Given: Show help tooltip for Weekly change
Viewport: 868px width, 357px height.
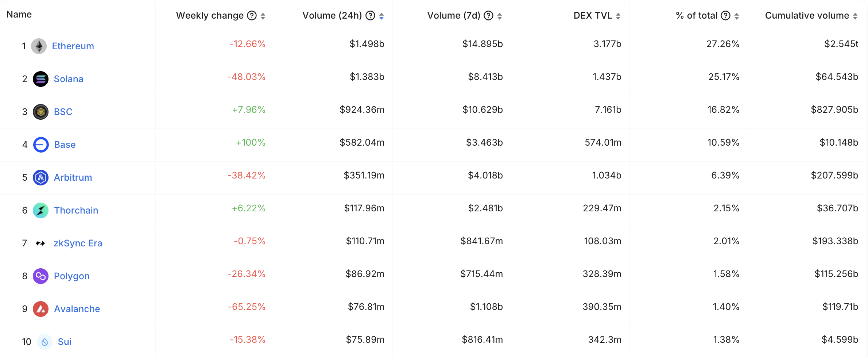Looking at the screenshot, I should tap(252, 15).
